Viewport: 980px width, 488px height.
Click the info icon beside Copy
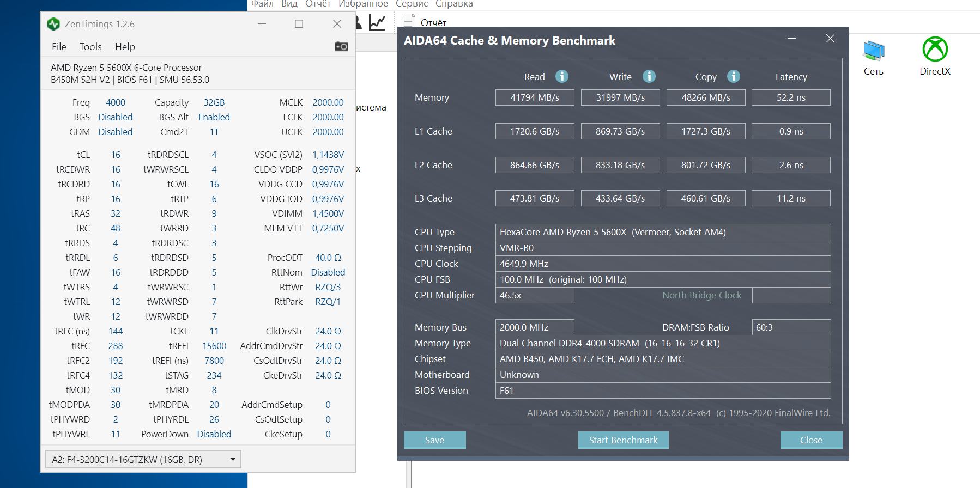tap(734, 76)
